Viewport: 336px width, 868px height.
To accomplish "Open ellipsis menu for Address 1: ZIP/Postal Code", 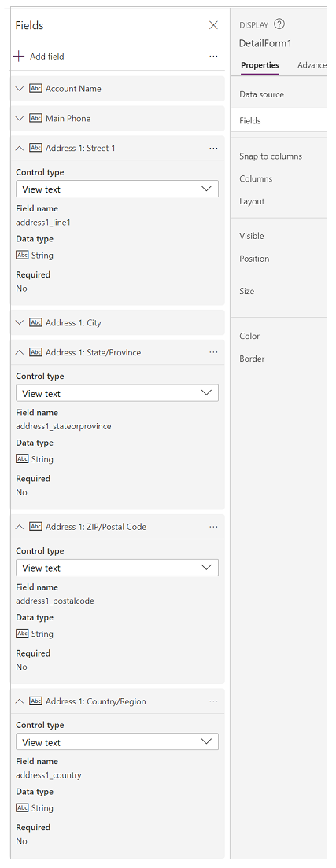I will (x=213, y=527).
